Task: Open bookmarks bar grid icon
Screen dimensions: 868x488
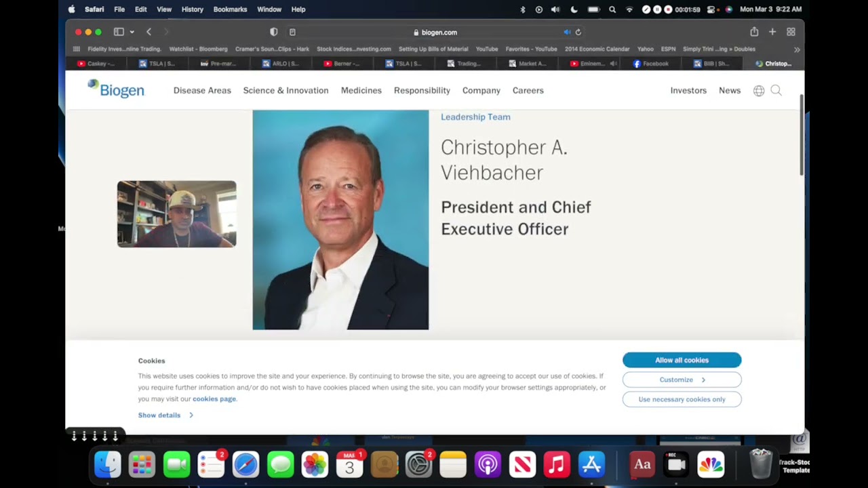Action: point(76,49)
